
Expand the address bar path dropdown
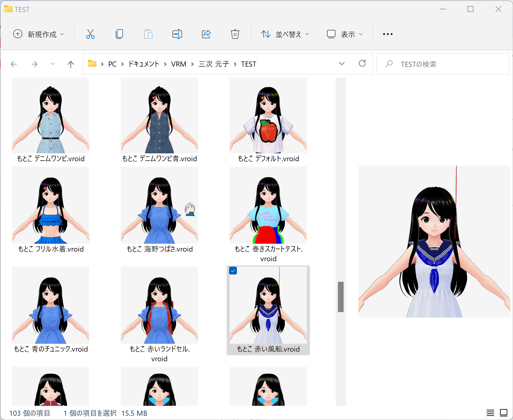[x=341, y=64]
